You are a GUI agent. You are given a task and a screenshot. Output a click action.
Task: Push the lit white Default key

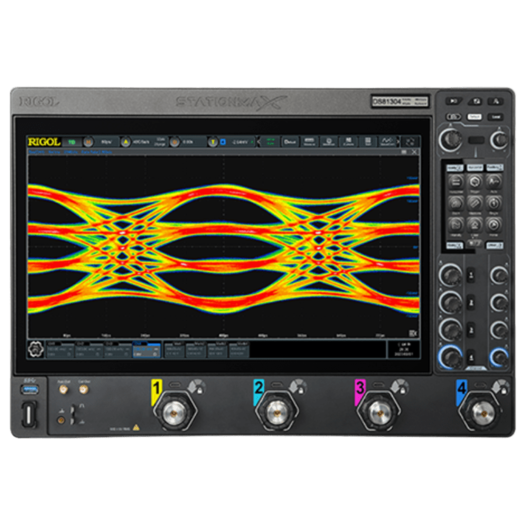tap(475, 117)
